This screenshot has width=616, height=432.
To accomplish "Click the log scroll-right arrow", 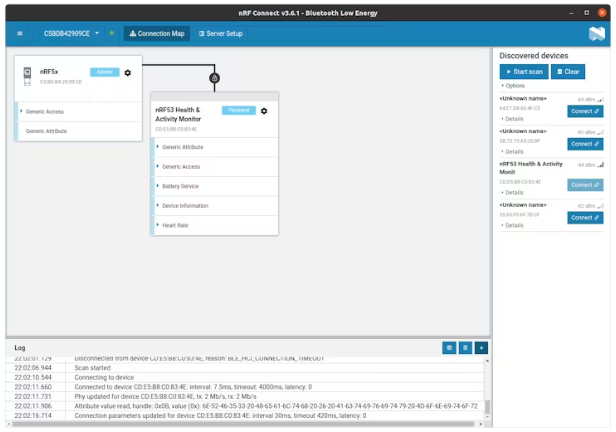I will (x=480, y=424).
